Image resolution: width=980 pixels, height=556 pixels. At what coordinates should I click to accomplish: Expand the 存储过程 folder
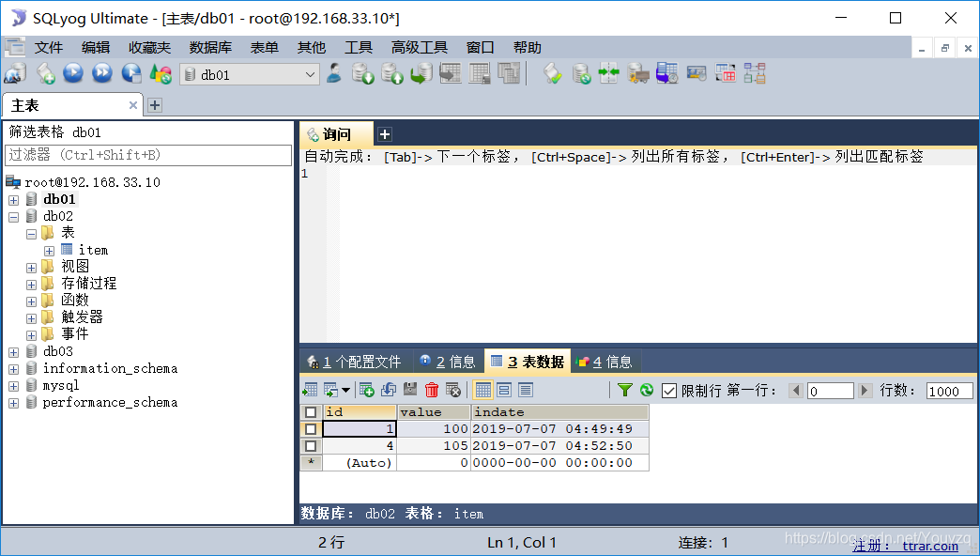pos(31,285)
